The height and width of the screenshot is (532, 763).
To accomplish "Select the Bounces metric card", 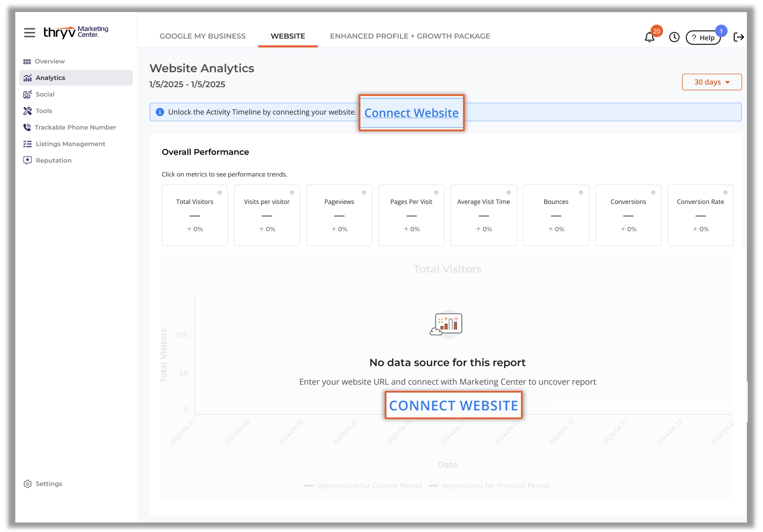I will point(556,215).
